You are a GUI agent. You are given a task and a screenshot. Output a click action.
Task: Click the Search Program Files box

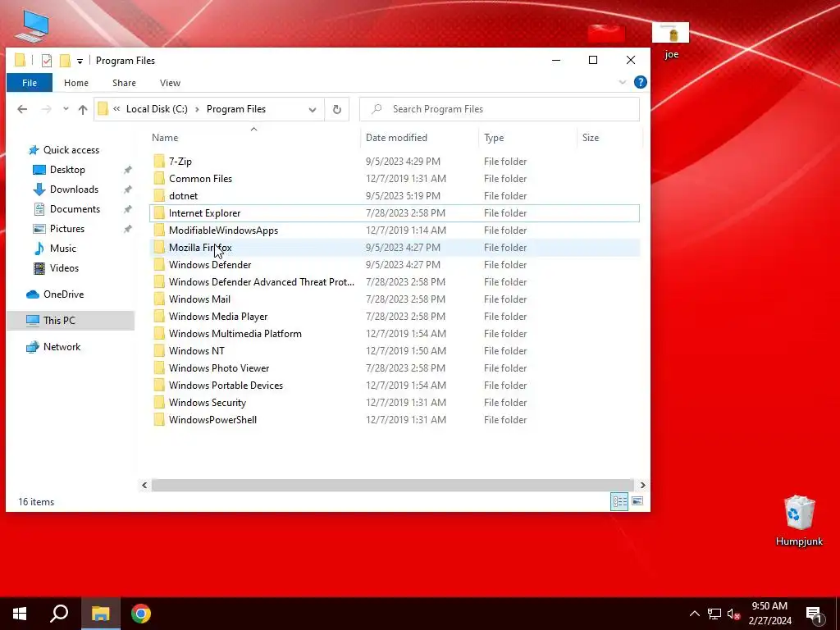pos(500,109)
